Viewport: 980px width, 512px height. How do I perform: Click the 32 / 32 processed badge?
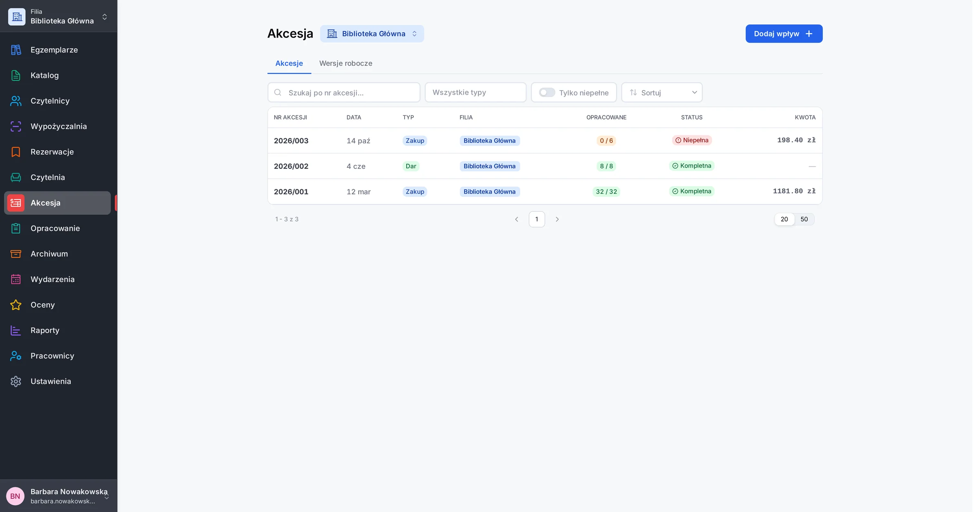[x=606, y=192]
